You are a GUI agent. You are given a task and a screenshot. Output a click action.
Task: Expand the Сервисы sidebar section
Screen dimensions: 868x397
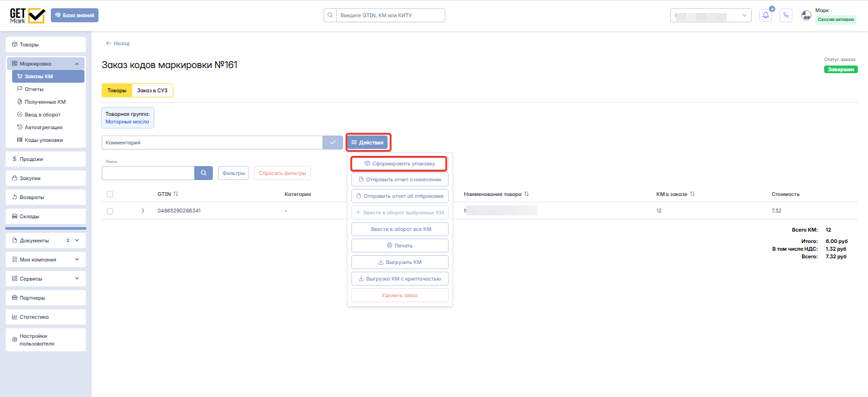[46, 279]
